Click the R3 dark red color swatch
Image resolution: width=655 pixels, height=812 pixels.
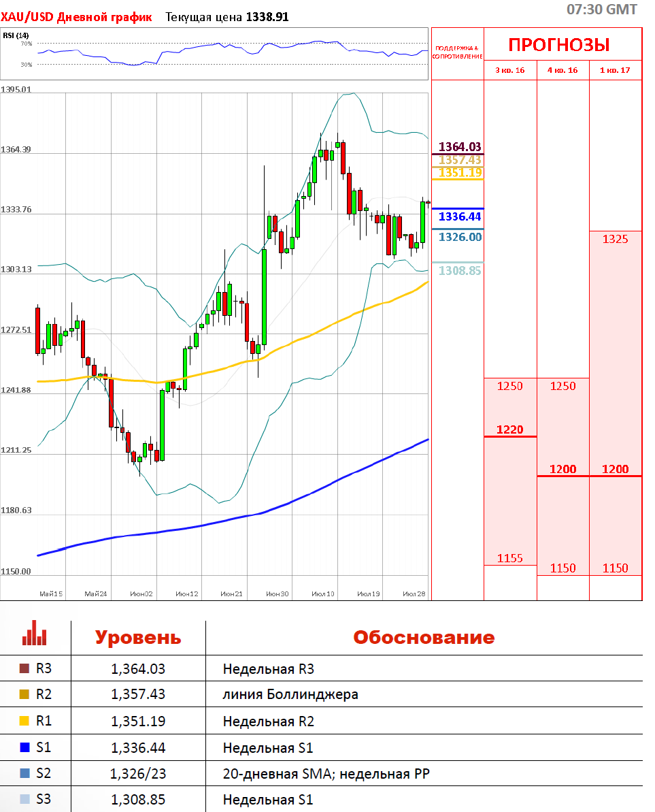click(x=24, y=668)
